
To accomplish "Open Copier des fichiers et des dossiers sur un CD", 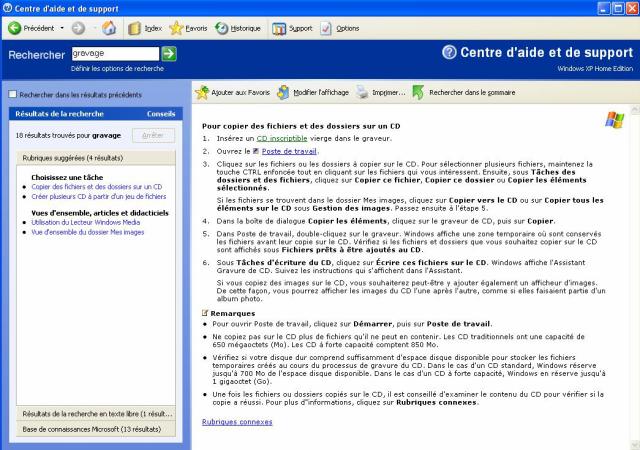I will 97,187.
